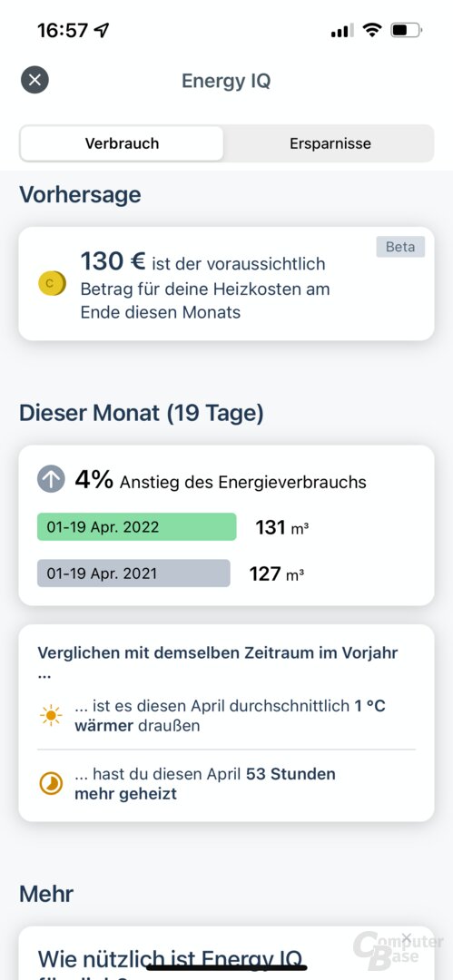The image size is (453, 980).
Task: Tap the Beta badge
Action: (x=400, y=247)
